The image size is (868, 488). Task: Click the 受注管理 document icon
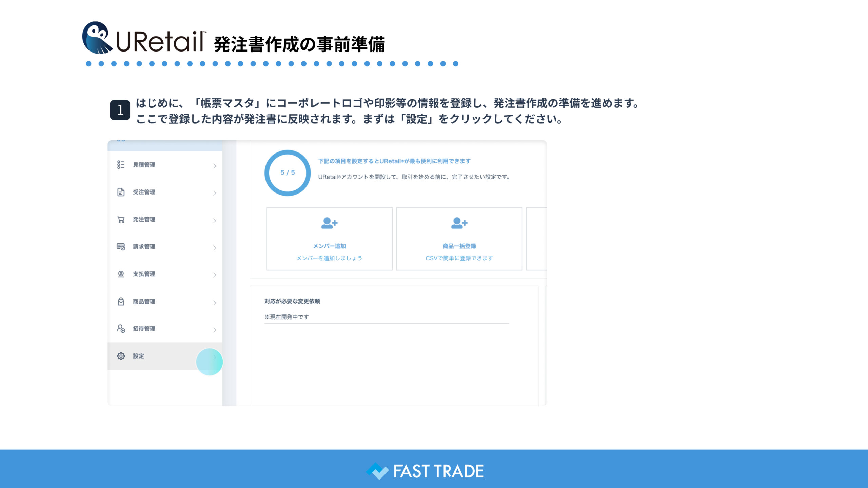[121, 192]
